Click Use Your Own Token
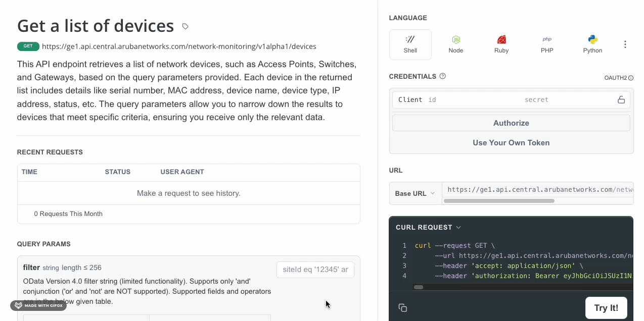The width and height of the screenshot is (644, 321). pyautogui.click(x=511, y=143)
